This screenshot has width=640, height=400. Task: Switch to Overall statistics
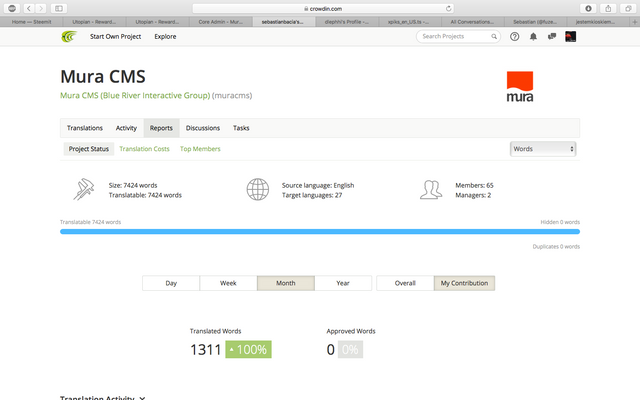(x=405, y=283)
